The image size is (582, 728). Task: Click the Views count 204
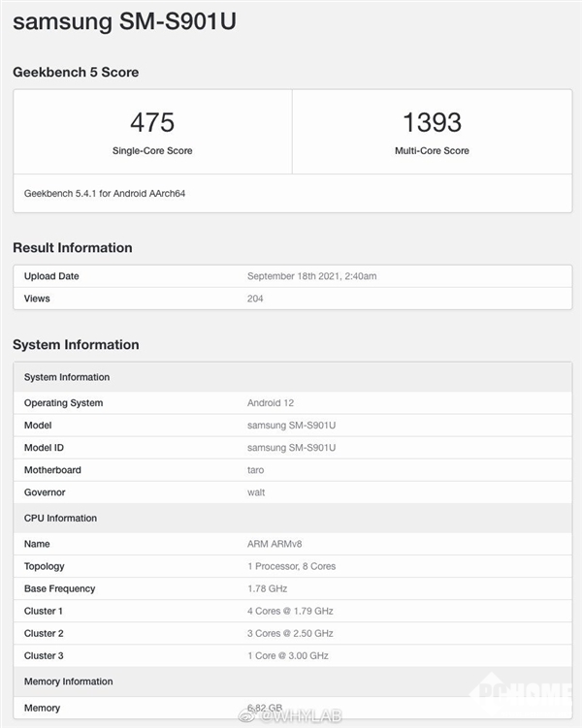point(255,299)
